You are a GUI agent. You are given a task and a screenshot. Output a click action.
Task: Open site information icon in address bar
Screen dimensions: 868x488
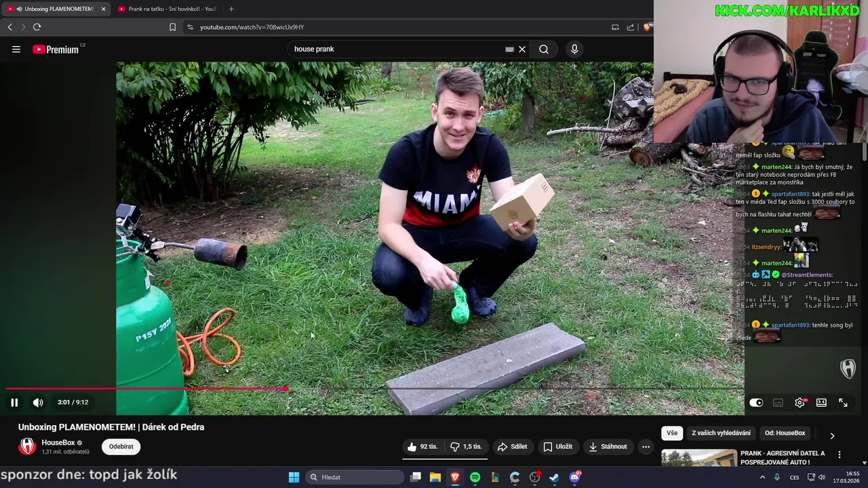click(190, 27)
